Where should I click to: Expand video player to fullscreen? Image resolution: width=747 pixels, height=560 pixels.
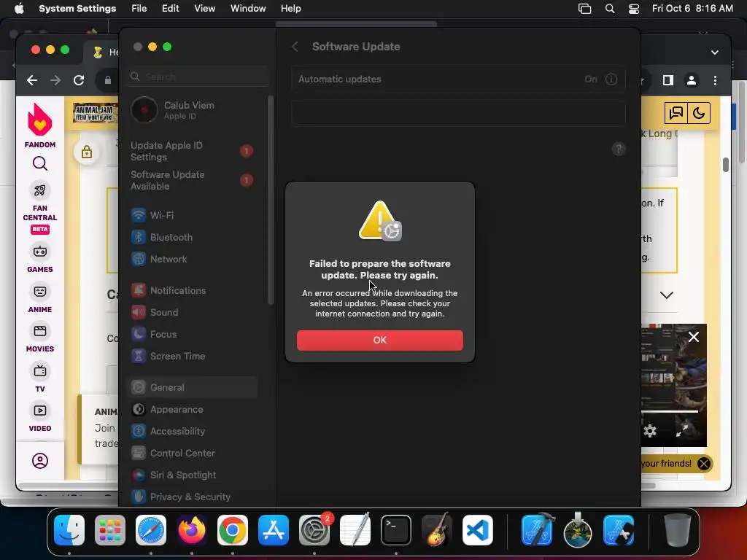(682, 432)
